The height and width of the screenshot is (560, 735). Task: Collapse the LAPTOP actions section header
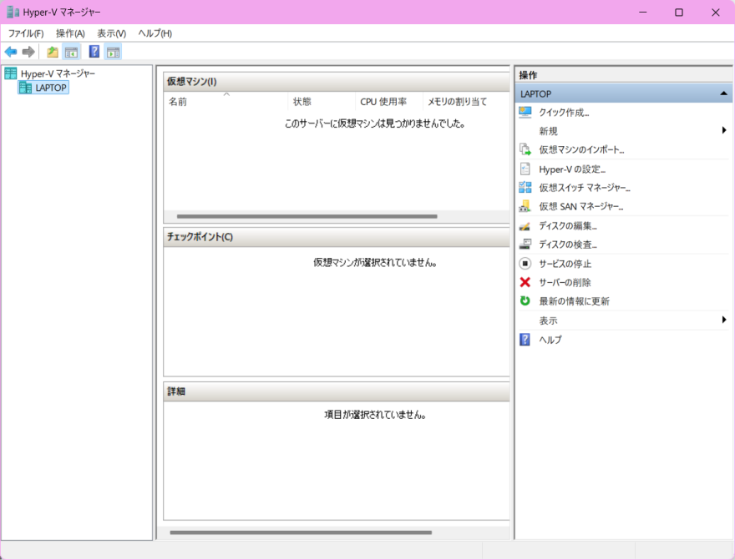[723, 93]
